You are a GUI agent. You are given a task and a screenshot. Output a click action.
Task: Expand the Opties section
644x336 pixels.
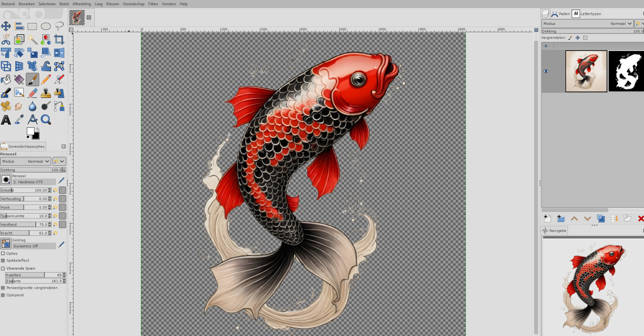[x=3, y=253]
